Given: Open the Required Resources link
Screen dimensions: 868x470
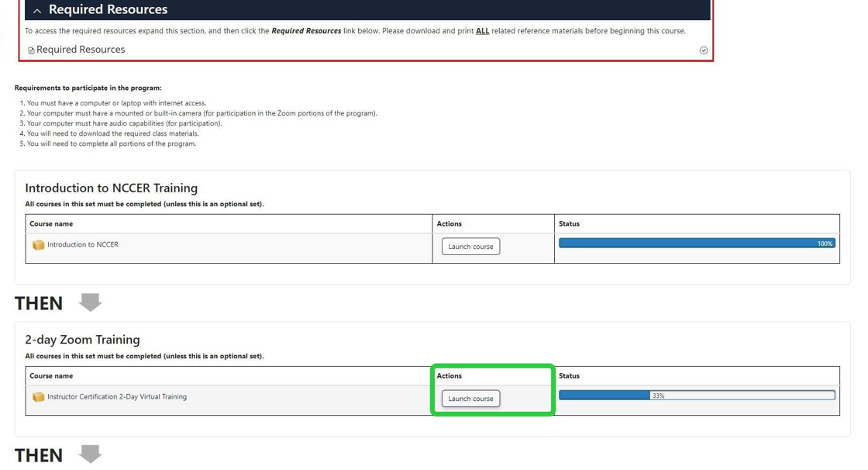Looking at the screenshot, I should click(x=81, y=50).
